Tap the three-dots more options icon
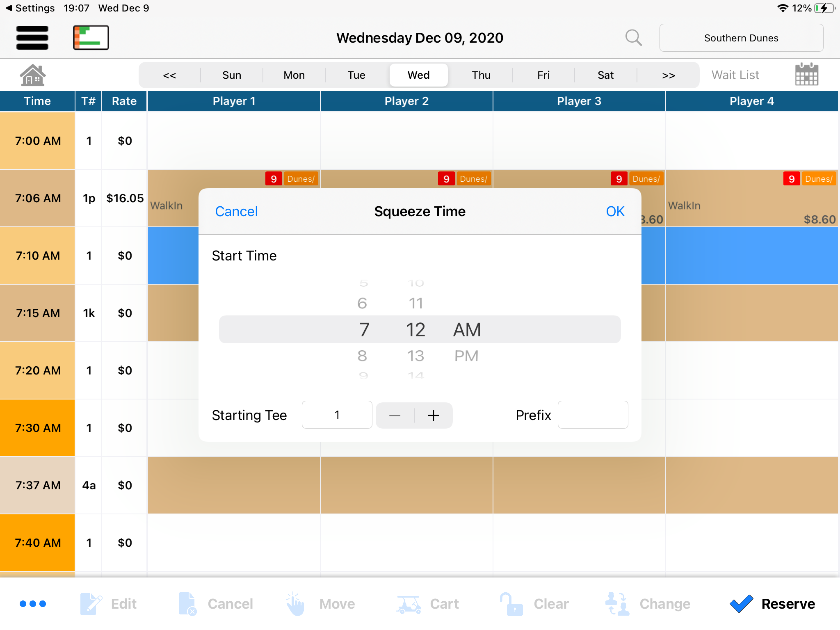 (x=33, y=604)
